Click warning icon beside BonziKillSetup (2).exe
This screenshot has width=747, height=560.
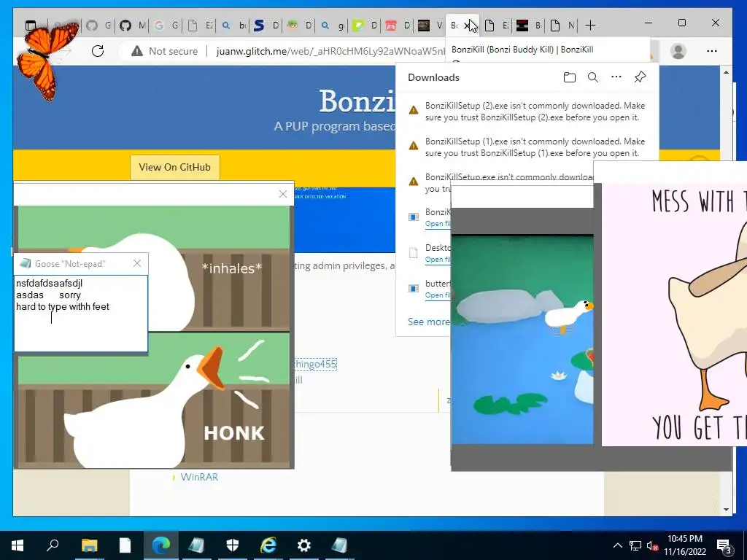click(414, 111)
